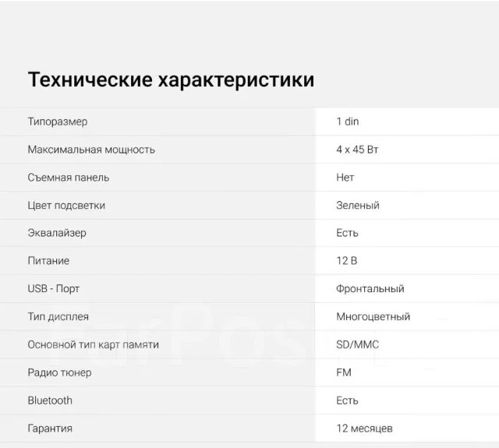Select the 'Цвет подсветки' label
Image resolution: width=499 pixels, height=448 pixels.
click(x=66, y=206)
